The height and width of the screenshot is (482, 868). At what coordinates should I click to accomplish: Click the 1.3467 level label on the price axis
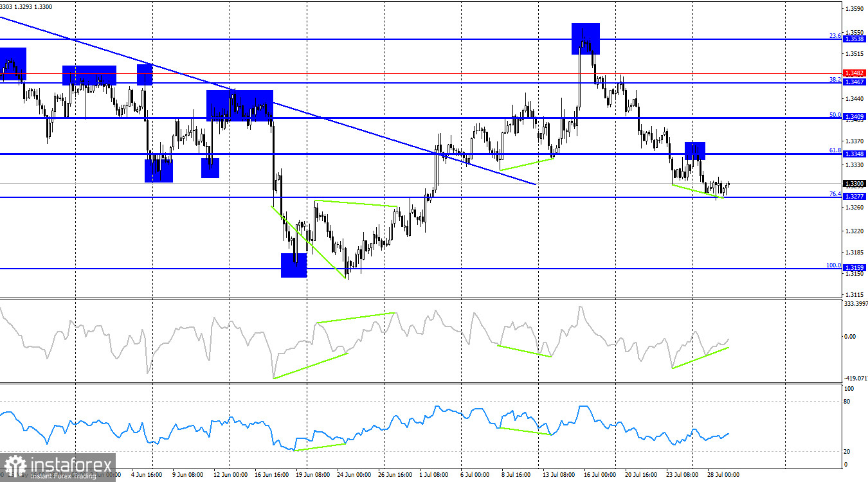(x=854, y=82)
